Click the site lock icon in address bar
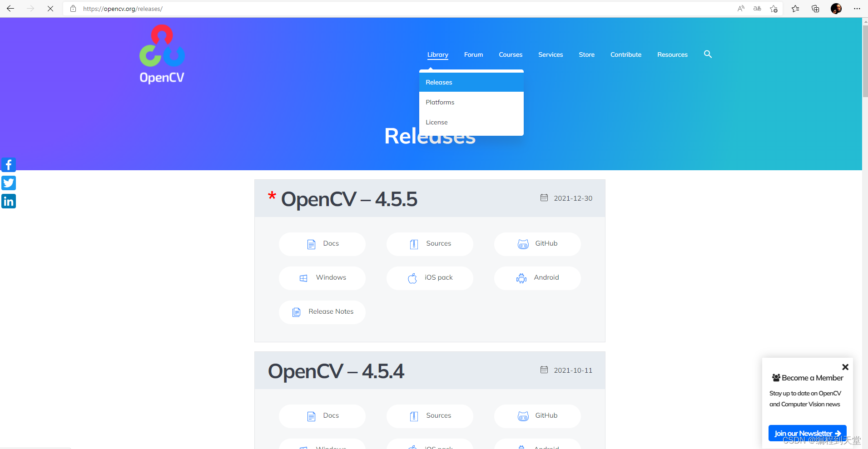 tap(73, 9)
